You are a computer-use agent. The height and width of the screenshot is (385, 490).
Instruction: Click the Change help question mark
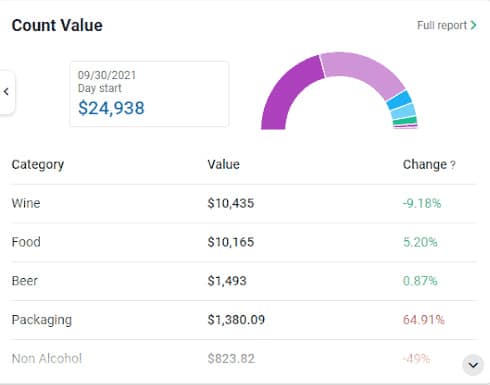pos(453,165)
